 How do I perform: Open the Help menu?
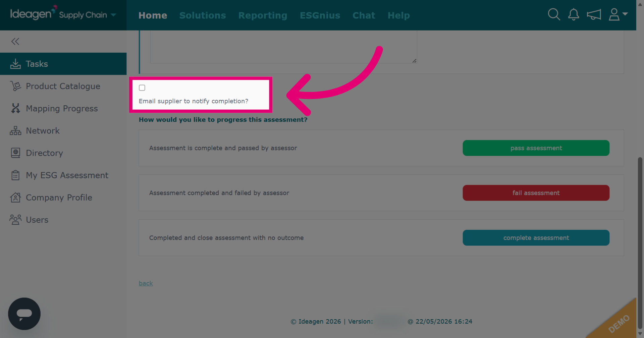click(398, 15)
